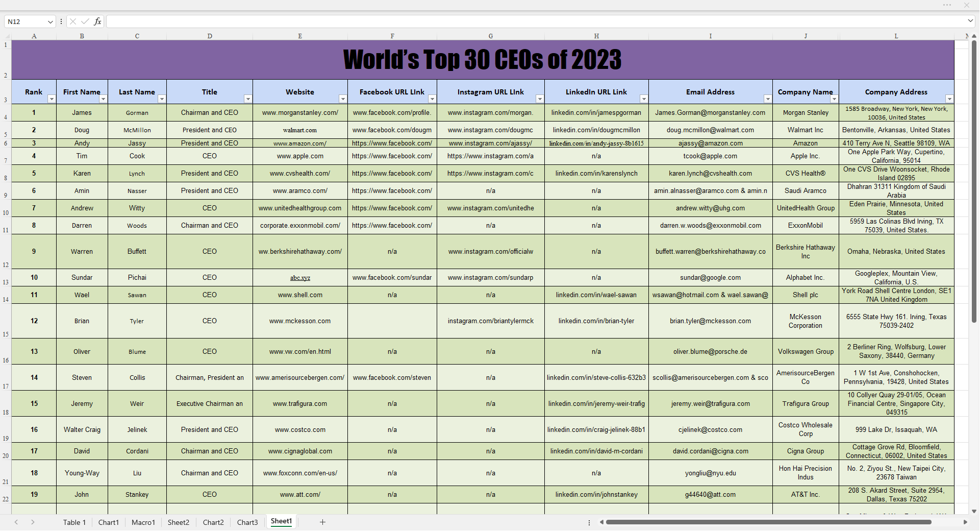The height and width of the screenshot is (531, 980).
Task: Click the Walter Craig first name cell
Action: (82, 430)
